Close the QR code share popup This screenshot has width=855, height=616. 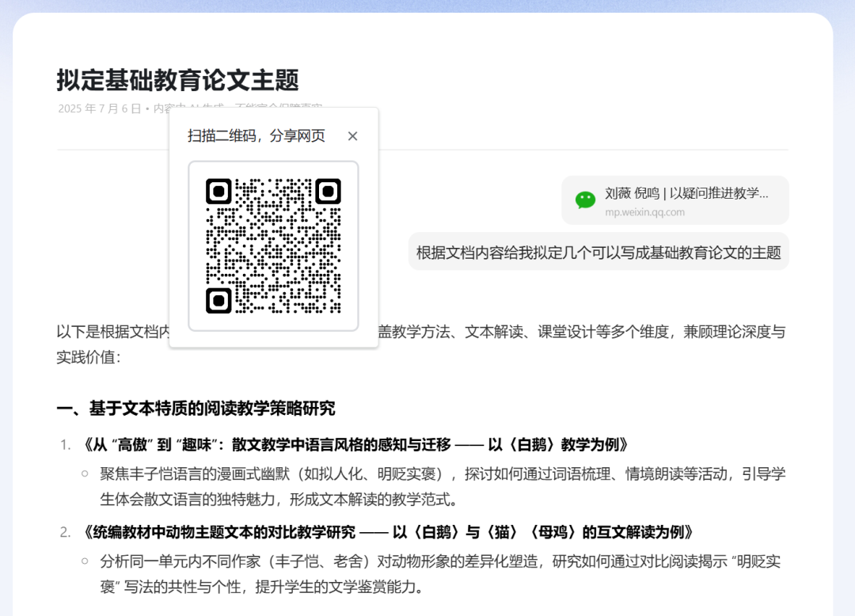[352, 136]
